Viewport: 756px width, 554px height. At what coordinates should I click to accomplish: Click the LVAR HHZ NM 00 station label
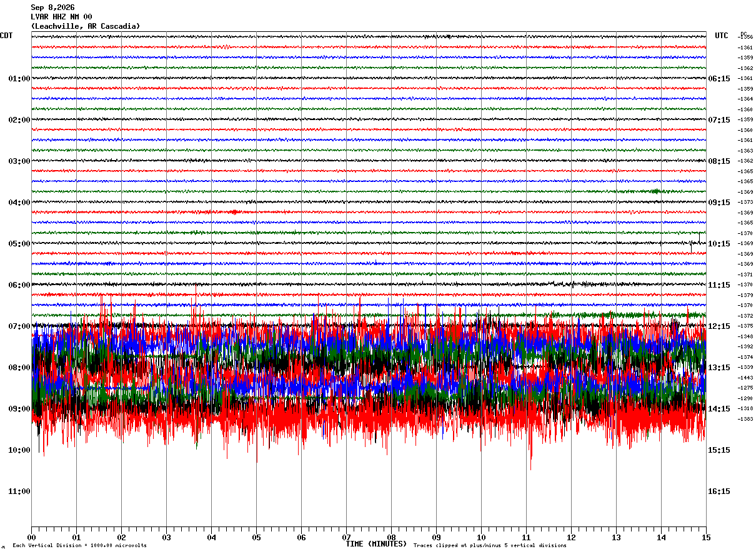(61, 17)
